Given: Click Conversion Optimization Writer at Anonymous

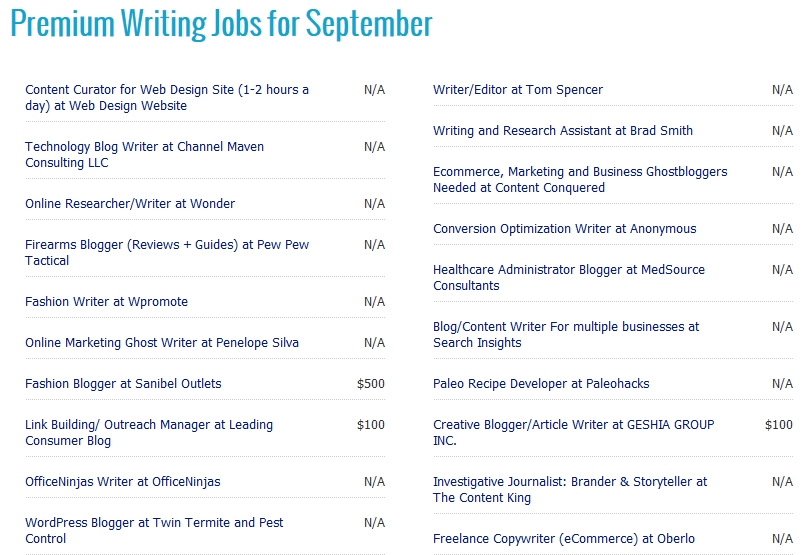Looking at the screenshot, I should (x=565, y=228).
